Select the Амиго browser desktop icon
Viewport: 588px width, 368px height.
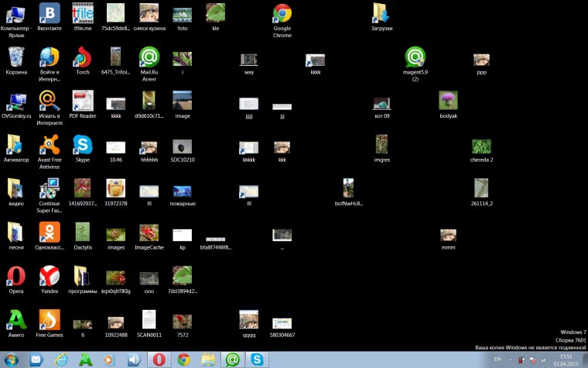[16, 319]
